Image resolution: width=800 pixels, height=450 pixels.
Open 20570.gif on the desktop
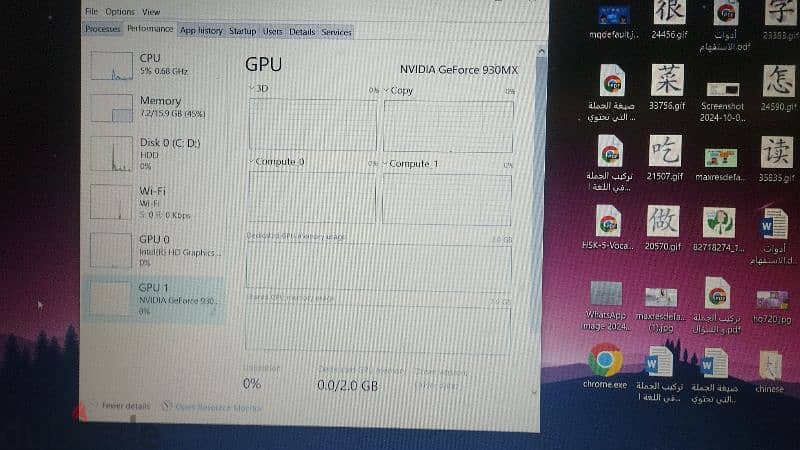663,228
